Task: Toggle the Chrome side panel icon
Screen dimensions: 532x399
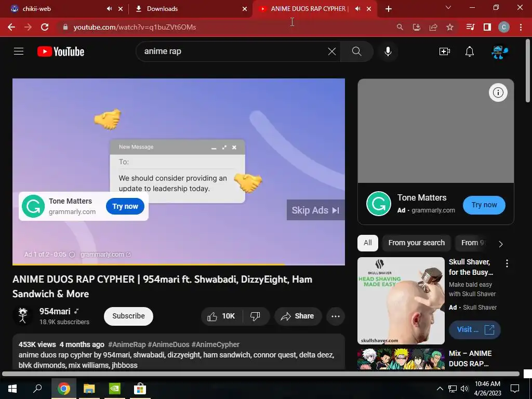Action: pyautogui.click(x=487, y=27)
